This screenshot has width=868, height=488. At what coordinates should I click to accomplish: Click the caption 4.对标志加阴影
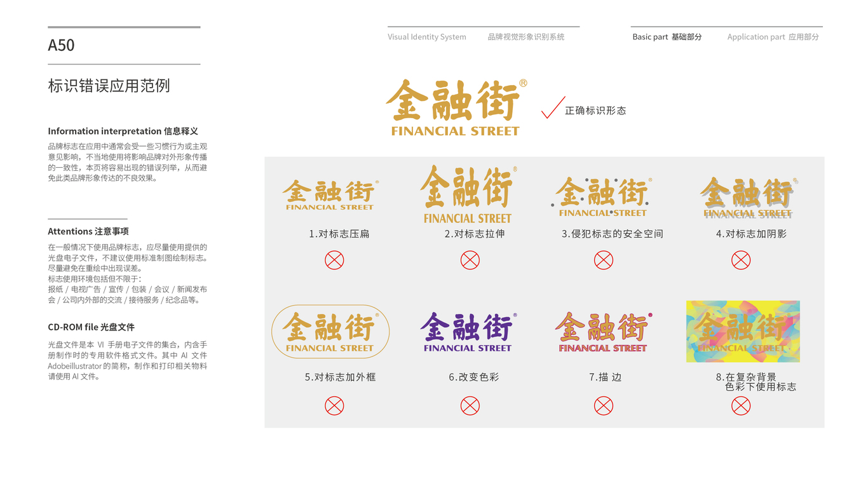click(751, 234)
